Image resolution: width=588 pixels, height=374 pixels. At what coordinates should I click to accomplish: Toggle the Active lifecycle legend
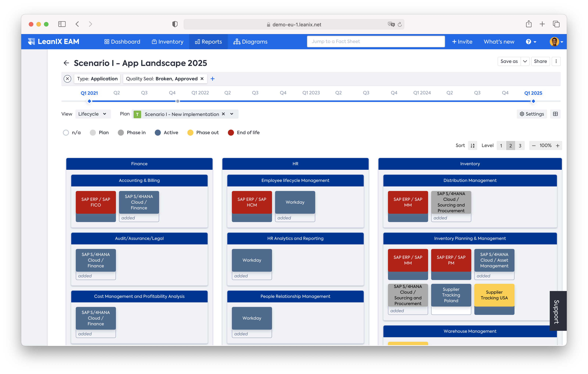click(x=167, y=132)
